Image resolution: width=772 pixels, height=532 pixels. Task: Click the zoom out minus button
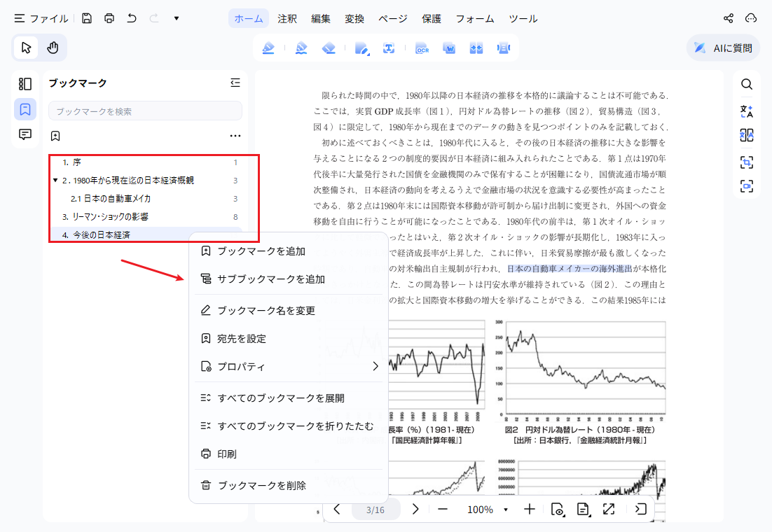pos(442,510)
